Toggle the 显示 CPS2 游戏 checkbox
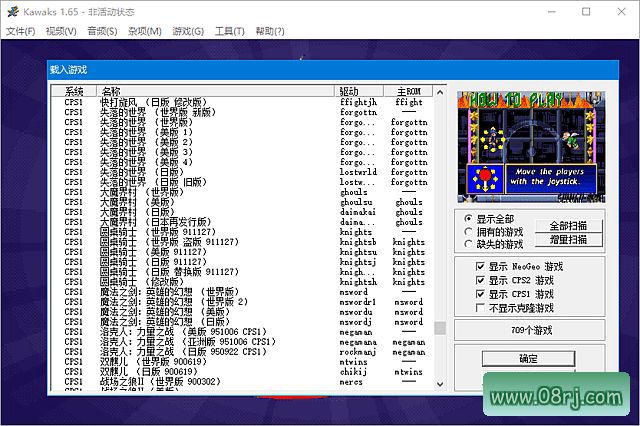 (480, 280)
